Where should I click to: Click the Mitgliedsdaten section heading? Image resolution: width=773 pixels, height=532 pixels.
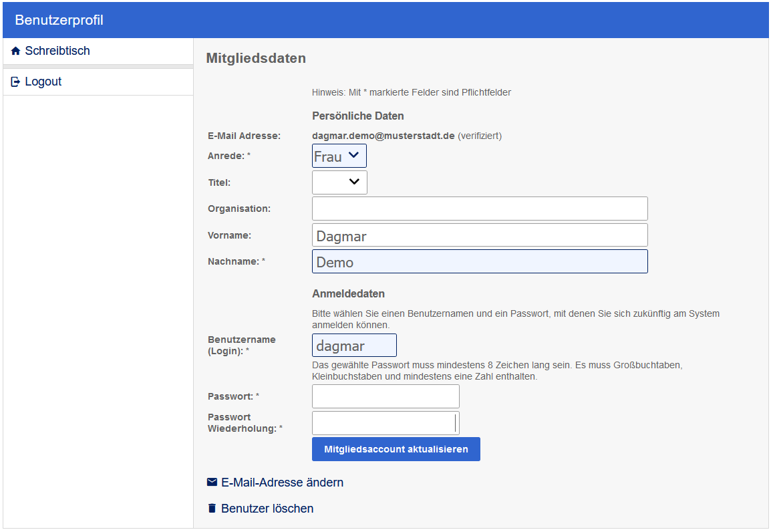(256, 58)
